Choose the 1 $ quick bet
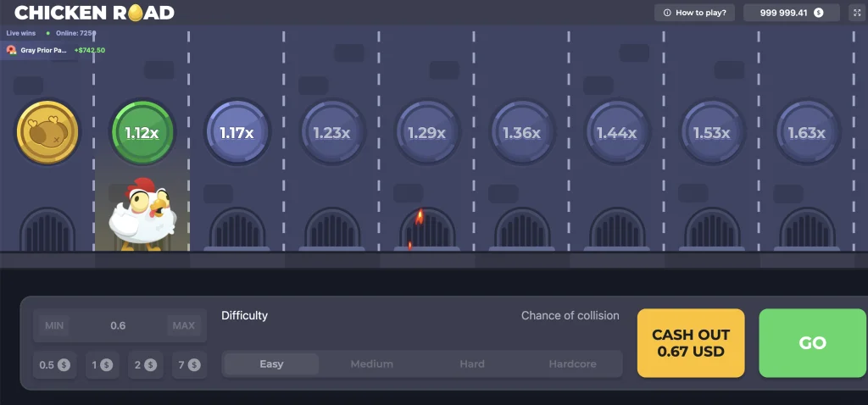This screenshot has width=868, height=405. [x=103, y=364]
